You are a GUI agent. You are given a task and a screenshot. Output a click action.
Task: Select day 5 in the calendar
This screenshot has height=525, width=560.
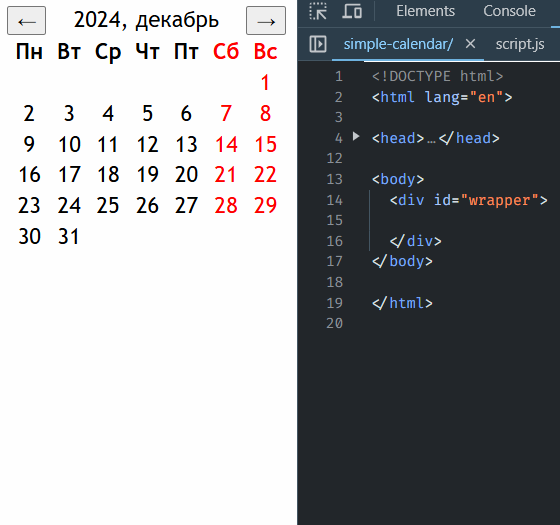(148, 114)
